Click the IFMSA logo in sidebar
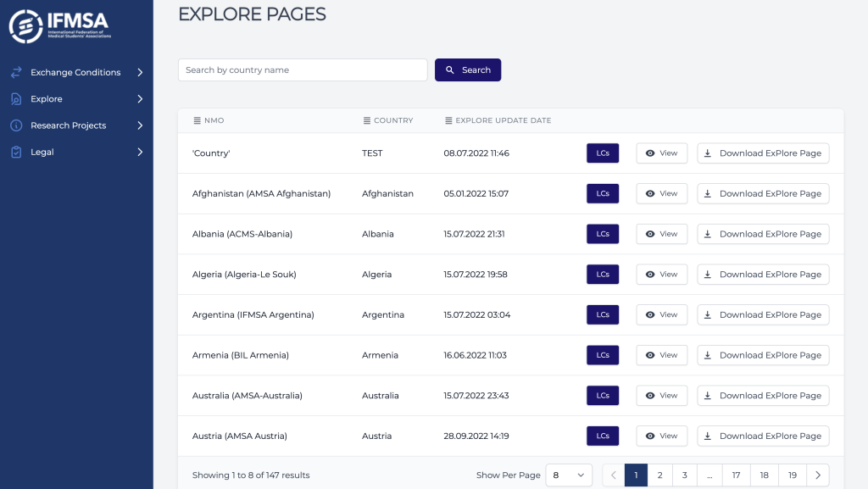 pos(59,26)
